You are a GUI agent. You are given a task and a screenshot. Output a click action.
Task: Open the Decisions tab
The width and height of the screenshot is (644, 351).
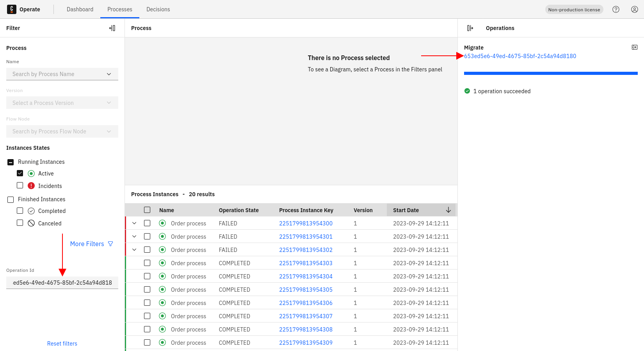pos(158,9)
